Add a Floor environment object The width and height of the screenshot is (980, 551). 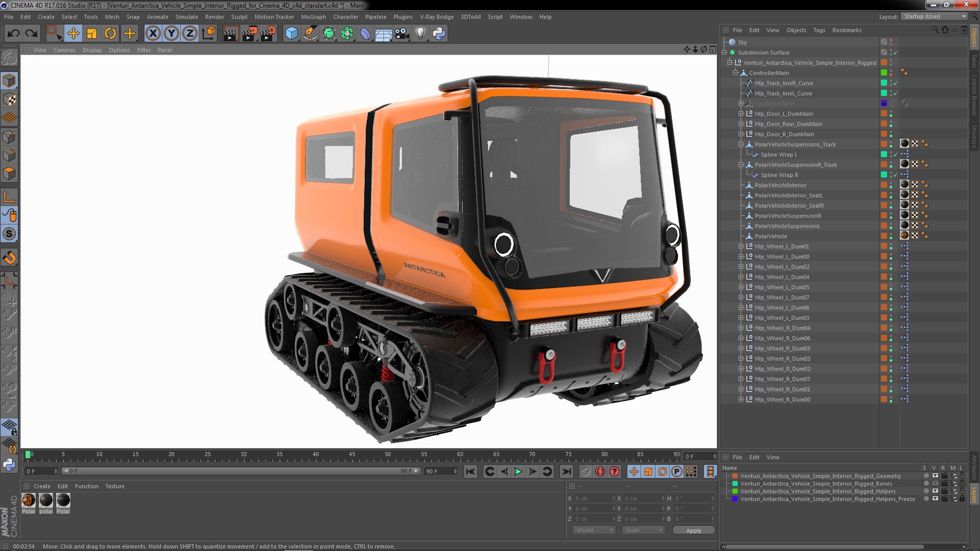pos(384,34)
